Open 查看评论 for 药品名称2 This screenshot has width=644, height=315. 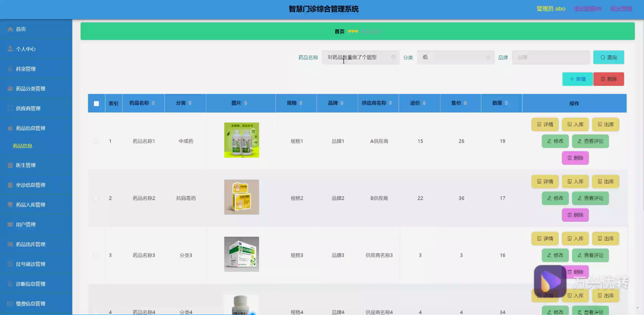590,198
